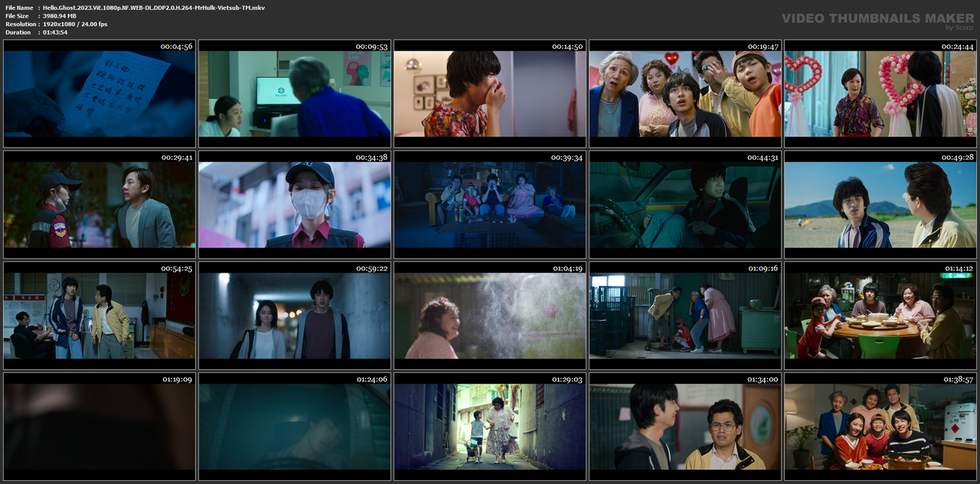
Task: Pick the 01:09:16 thumbnail
Action: tap(685, 316)
